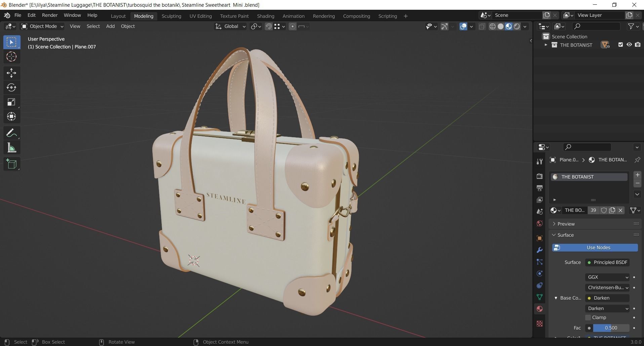Open the shading options dropdown
This screenshot has height=346, width=644.
tap(525, 26)
